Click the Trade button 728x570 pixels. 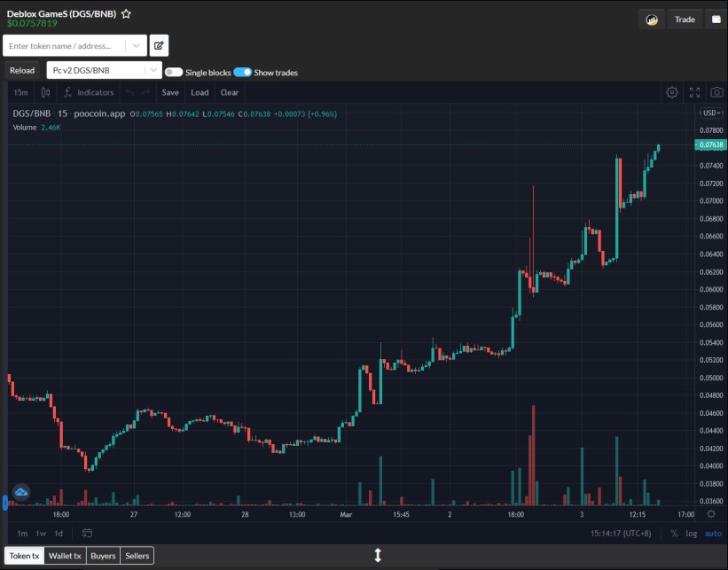point(685,20)
